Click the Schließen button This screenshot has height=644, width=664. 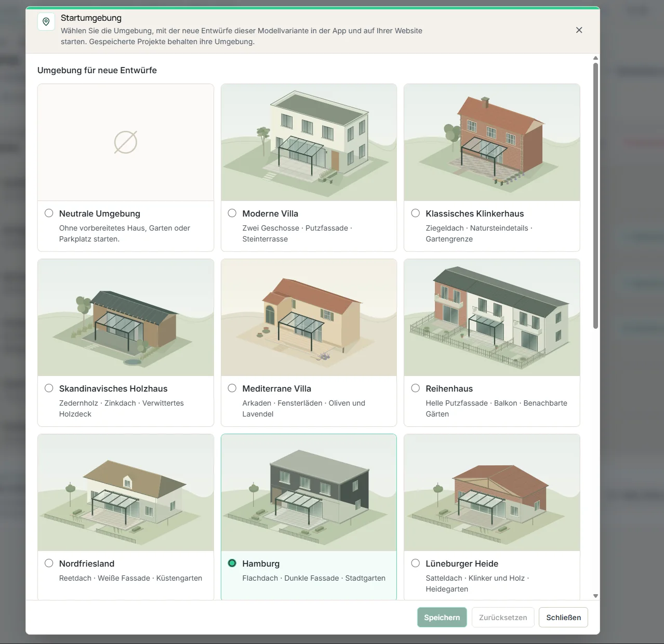(564, 618)
